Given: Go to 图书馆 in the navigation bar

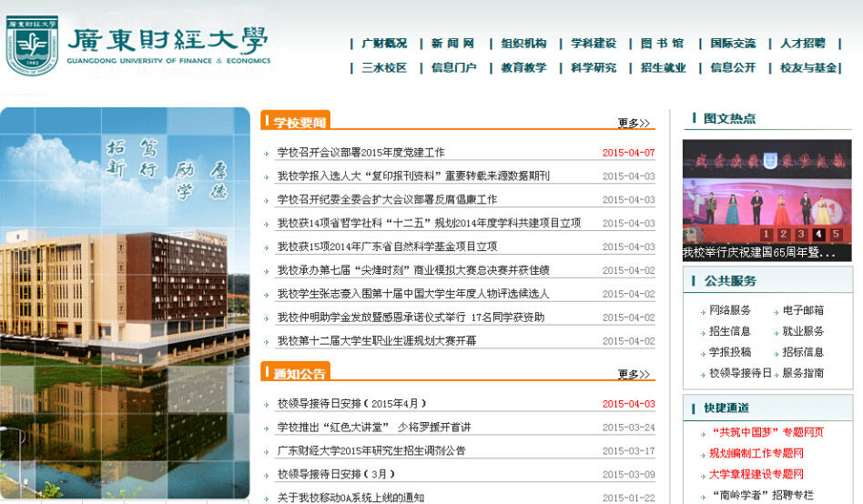Looking at the screenshot, I should tap(662, 43).
